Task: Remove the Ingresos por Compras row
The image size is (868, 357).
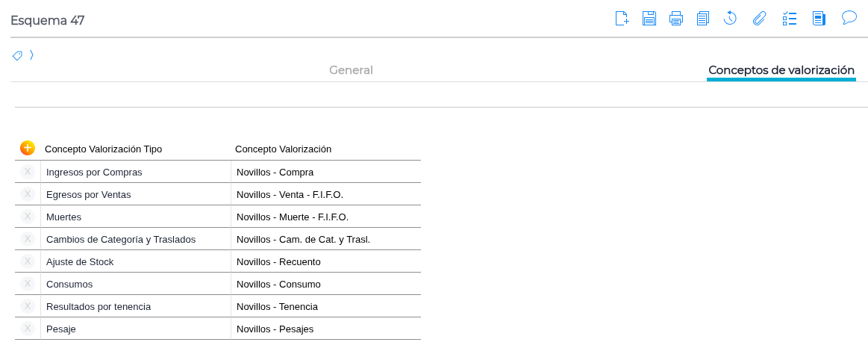Action: click(x=28, y=172)
